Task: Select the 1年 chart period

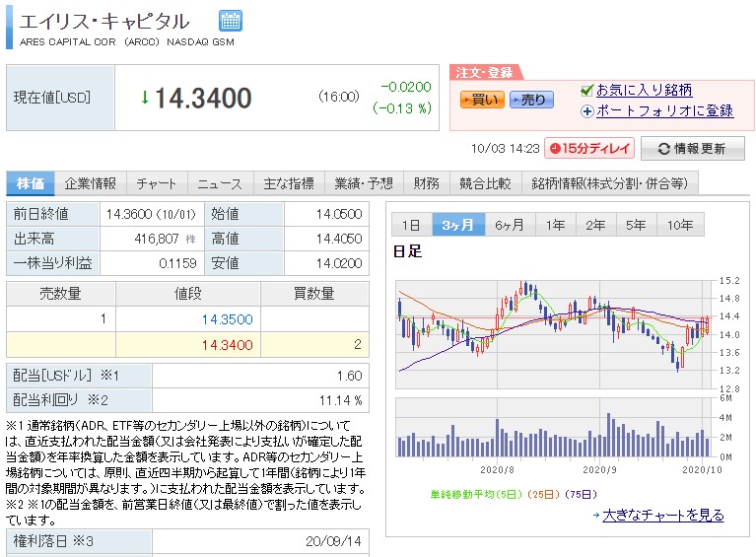Action: pos(556,225)
